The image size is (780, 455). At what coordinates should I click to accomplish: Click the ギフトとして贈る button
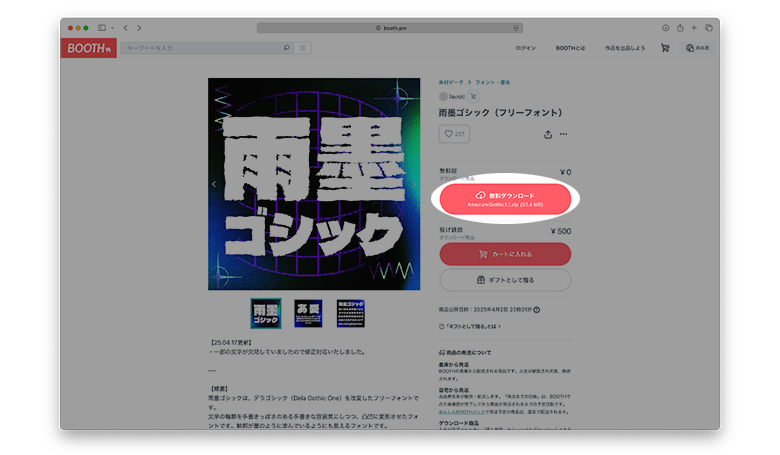pyautogui.click(x=505, y=280)
